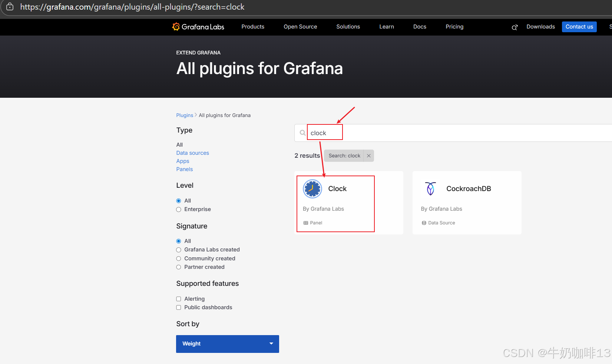
Task: Open the Learn menu
Action: (387, 27)
